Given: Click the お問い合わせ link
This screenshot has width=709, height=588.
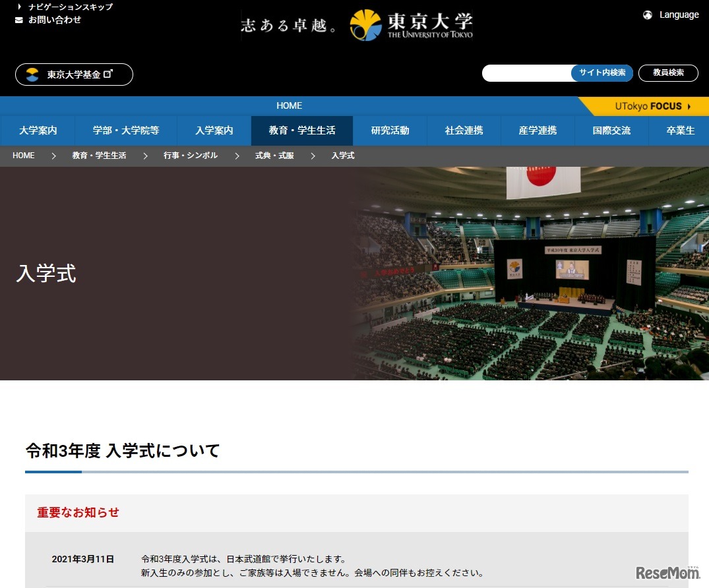Looking at the screenshot, I should [54, 20].
